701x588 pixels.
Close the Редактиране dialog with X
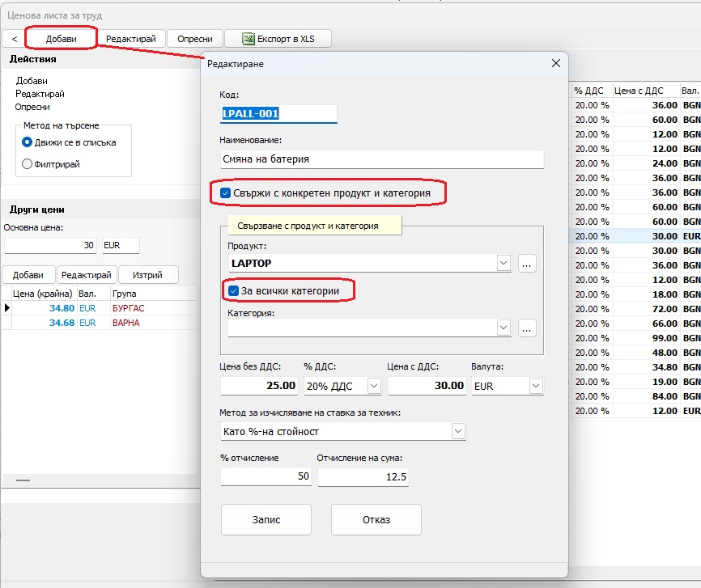coord(556,63)
